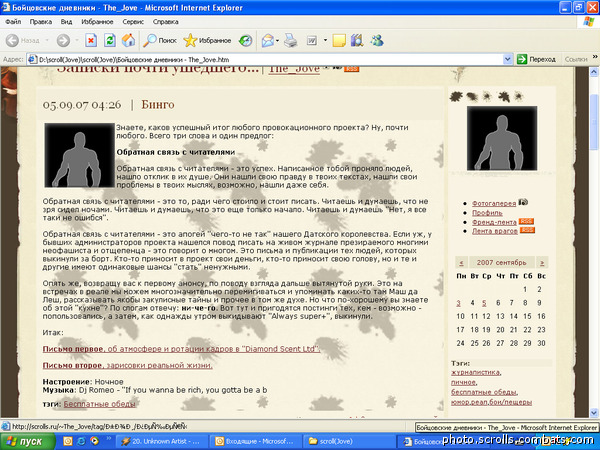The width and height of the screenshot is (600, 450).
Task: Open the Справка menu
Action: (166, 22)
